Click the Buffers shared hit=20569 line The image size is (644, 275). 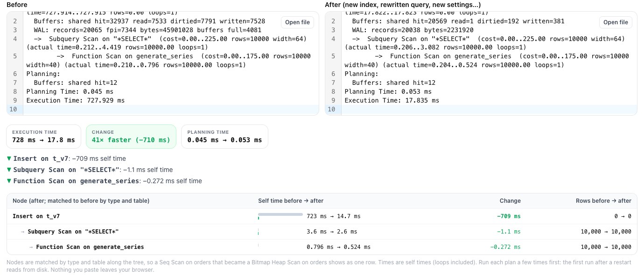(458, 21)
